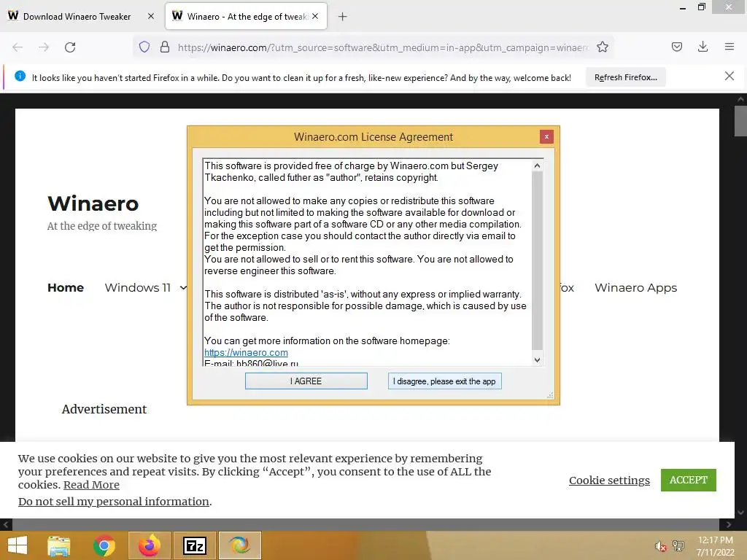Open the Winaero Apps menu item
Viewport: 747px width, 560px height.
(x=635, y=287)
